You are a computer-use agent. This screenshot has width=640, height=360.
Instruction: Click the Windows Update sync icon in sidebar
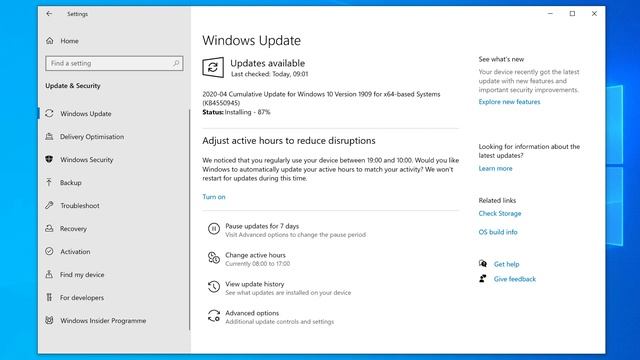tap(49, 113)
